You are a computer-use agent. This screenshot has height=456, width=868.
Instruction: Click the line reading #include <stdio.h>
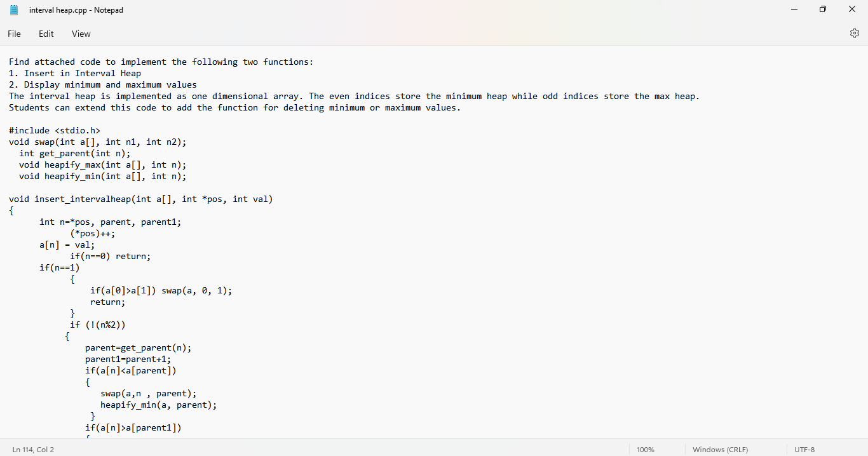point(54,130)
